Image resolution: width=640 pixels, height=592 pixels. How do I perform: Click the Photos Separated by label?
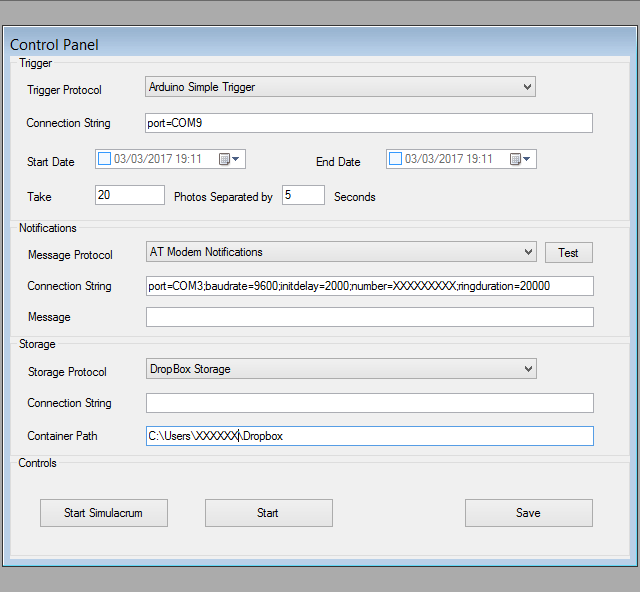[x=223, y=197]
